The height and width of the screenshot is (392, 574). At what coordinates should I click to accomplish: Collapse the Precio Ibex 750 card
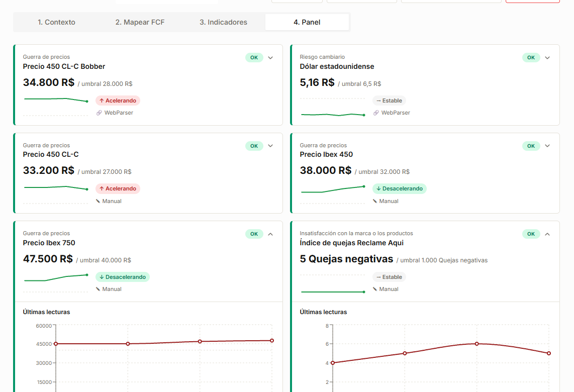tap(270, 234)
